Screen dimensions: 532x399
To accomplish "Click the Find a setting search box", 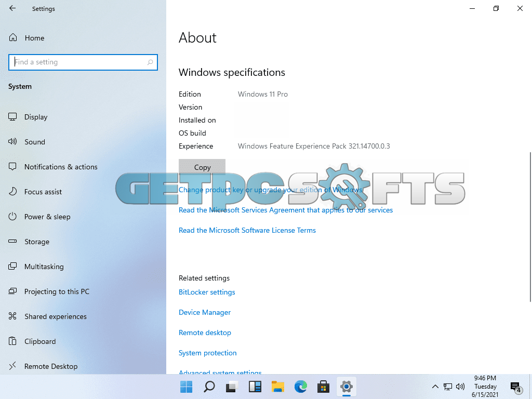I will point(83,62).
